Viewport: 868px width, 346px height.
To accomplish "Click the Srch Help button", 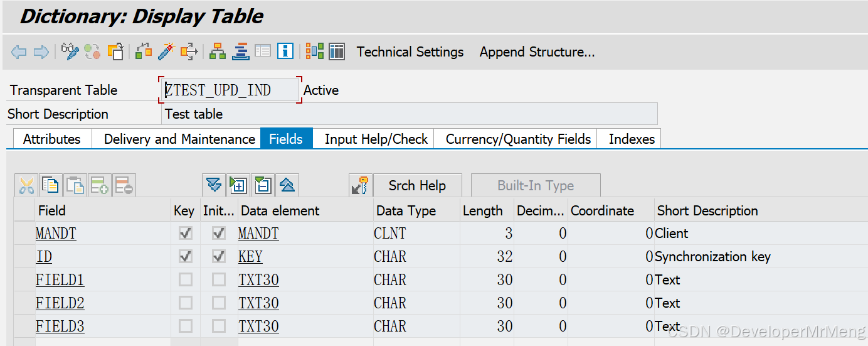I will pos(417,185).
